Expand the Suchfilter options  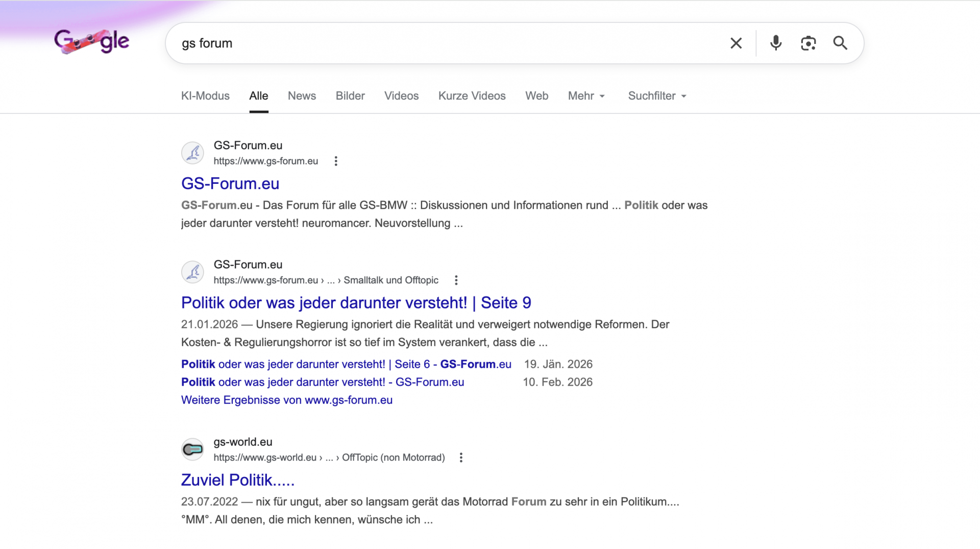656,96
